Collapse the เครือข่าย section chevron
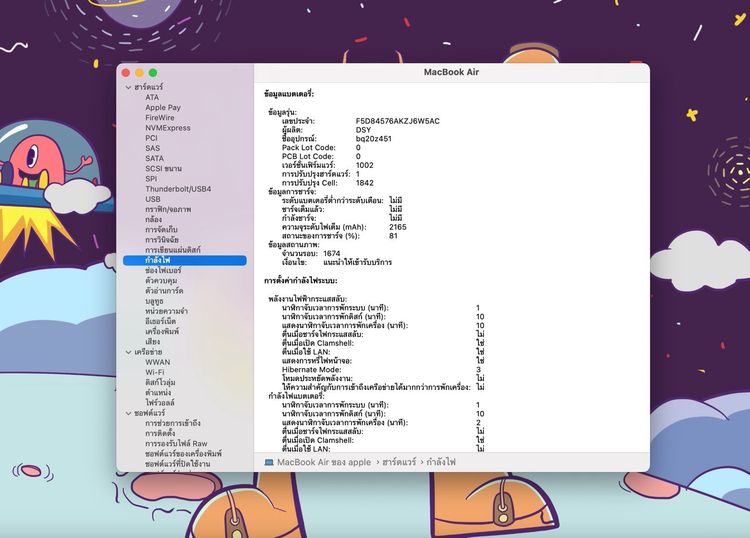 tap(128, 352)
